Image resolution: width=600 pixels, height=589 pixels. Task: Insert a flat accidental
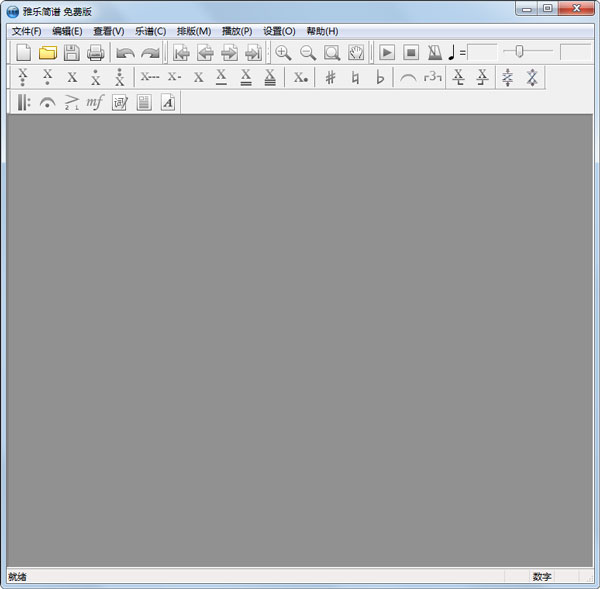(380, 78)
